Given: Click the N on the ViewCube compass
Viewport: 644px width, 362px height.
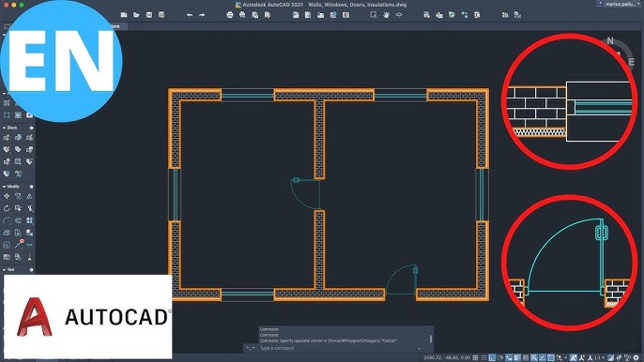Looking at the screenshot, I should pyautogui.click(x=610, y=40).
